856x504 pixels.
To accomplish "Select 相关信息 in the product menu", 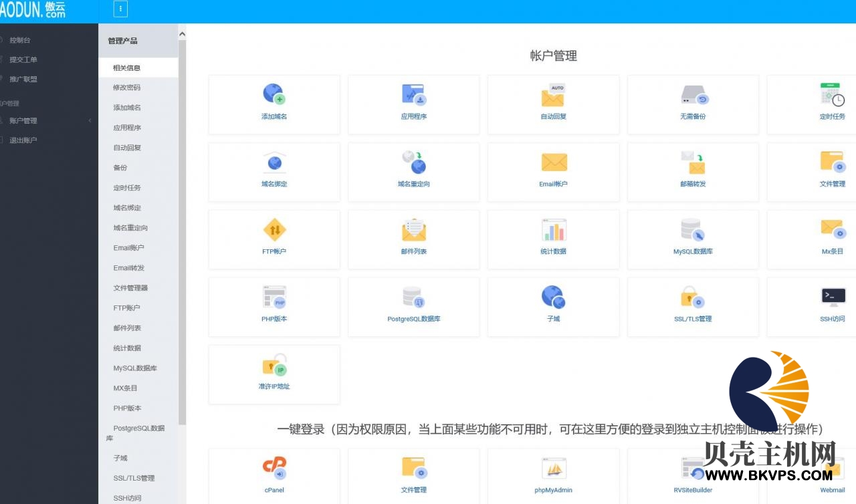I will [127, 68].
